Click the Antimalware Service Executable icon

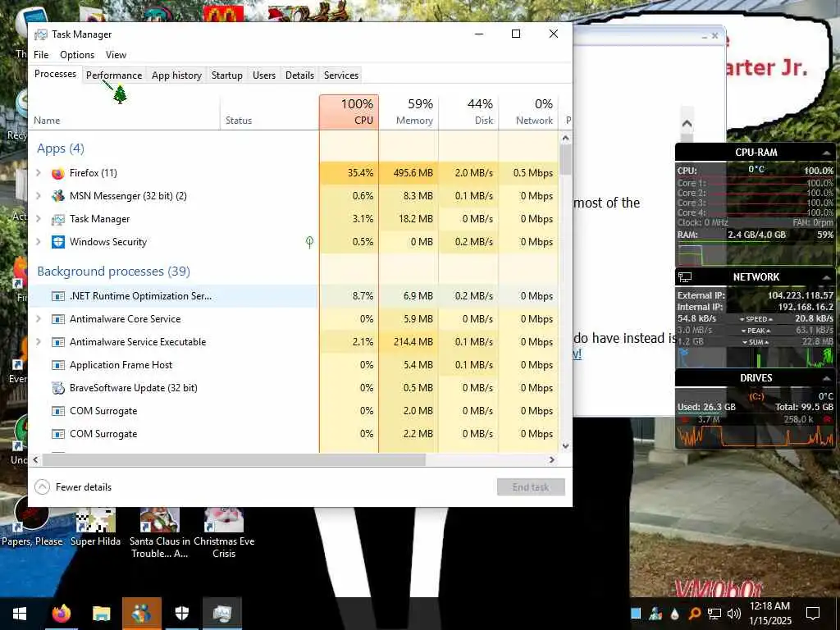tap(58, 342)
